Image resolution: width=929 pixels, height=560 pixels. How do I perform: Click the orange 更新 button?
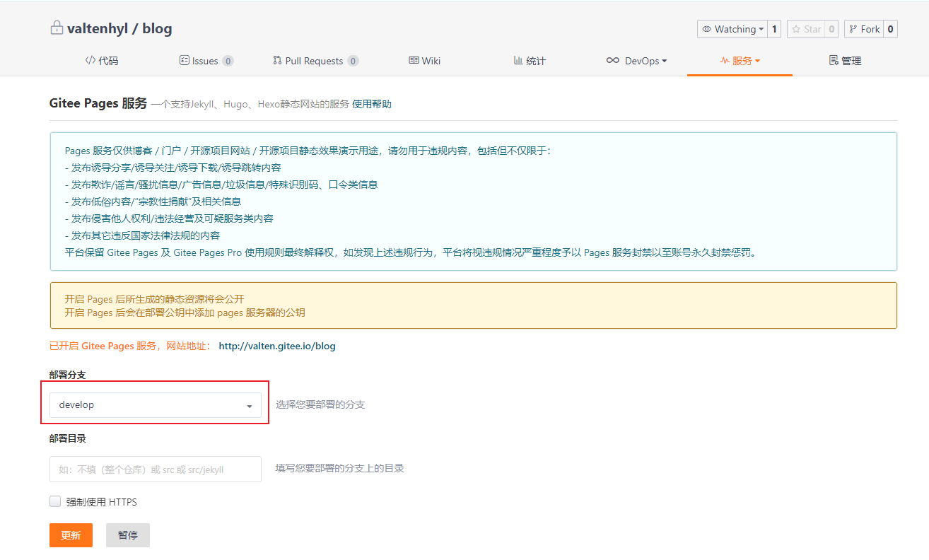71,535
